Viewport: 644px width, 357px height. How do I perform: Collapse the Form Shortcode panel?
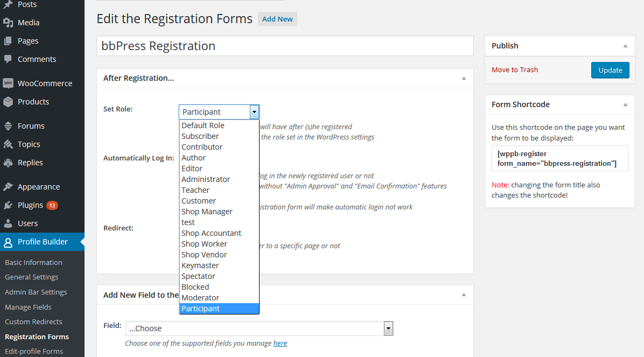coord(625,105)
